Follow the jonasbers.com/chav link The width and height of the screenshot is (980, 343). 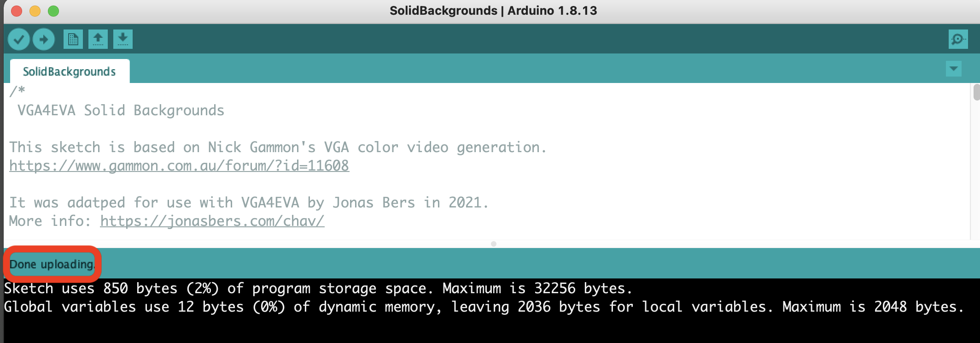pos(212,221)
